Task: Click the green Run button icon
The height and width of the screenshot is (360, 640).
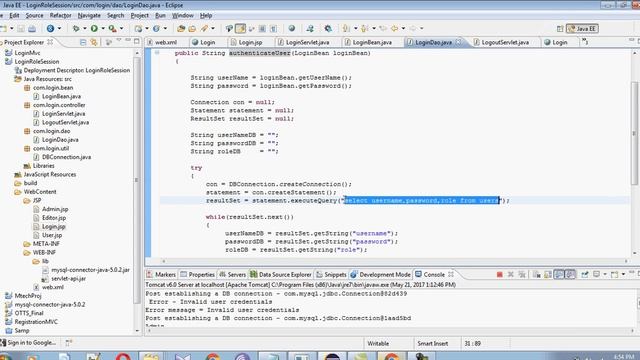Action: point(94,29)
